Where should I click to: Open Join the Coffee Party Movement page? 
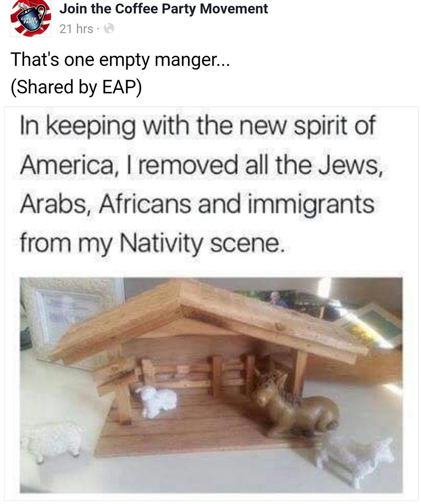(x=164, y=8)
